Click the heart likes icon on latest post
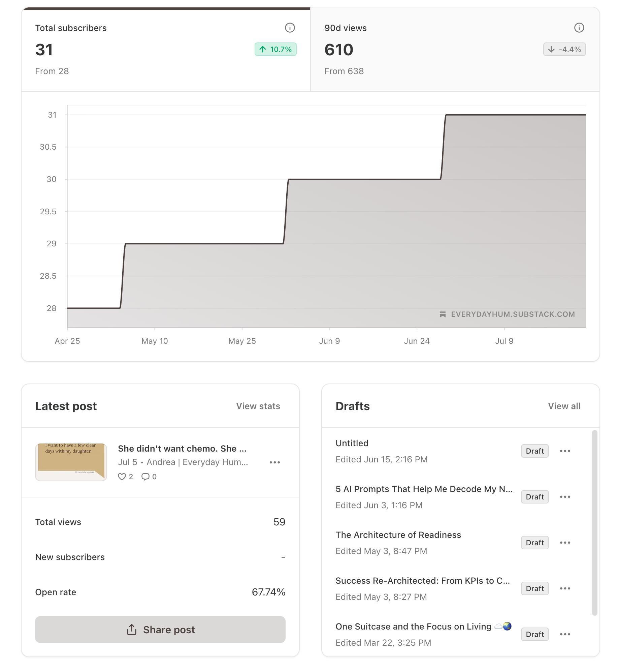Screen dimensions: 619x672 coord(122,477)
